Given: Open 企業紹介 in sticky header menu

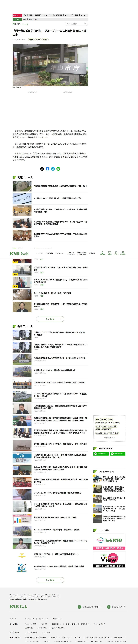Looking at the screenshot, I should [92, 253].
